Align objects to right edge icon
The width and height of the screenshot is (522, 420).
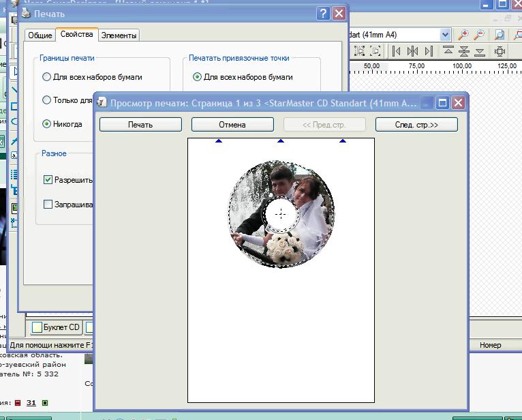click(428, 52)
